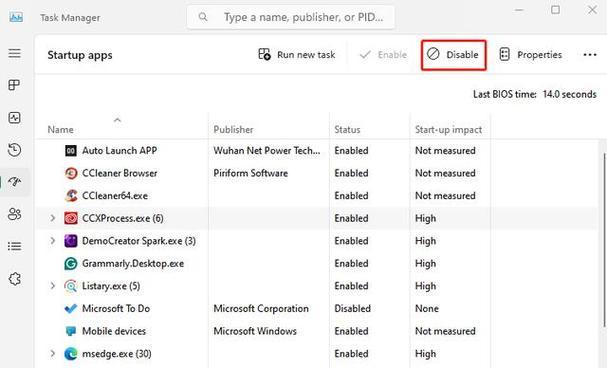The image size is (607, 368).
Task: Click the Grammarly.Desktop.exe icon
Action: [70, 264]
